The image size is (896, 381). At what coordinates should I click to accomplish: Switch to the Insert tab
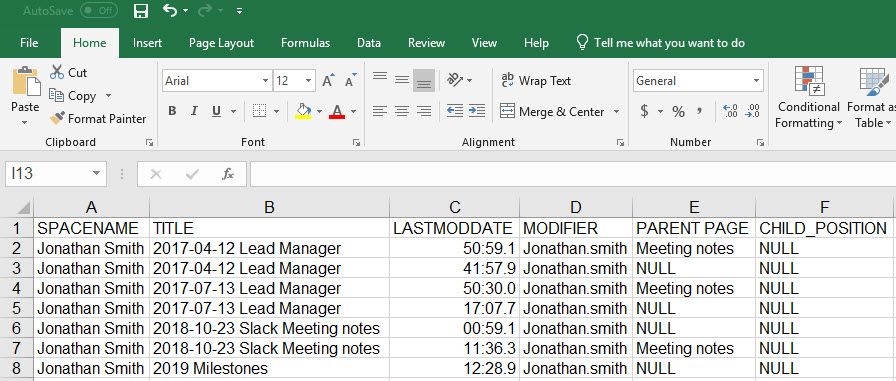click(x=147, y=43)
